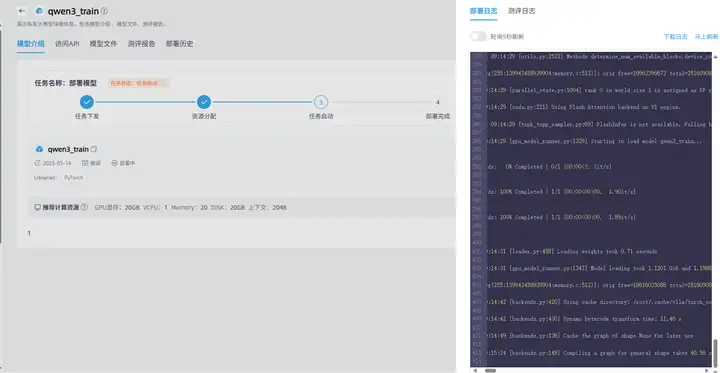
Task: Click the 微调 tag icon
Action: click(85, 163)
